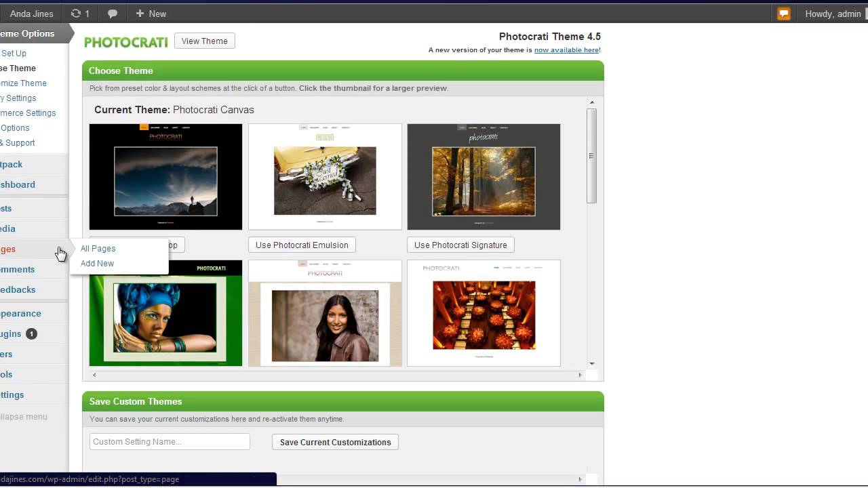Click Use Photocrati Signature button
Screen dimensions: 868x488
(x=460, y=245)
